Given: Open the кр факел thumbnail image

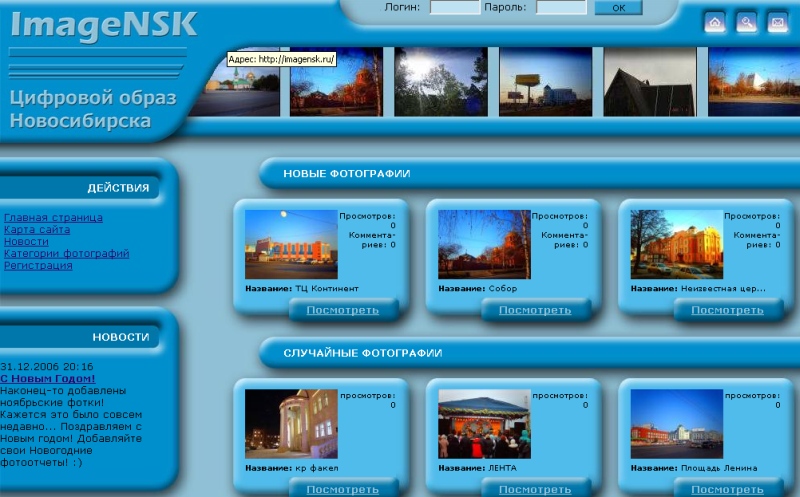Looking at the screenshot, I should click(291, 424).
